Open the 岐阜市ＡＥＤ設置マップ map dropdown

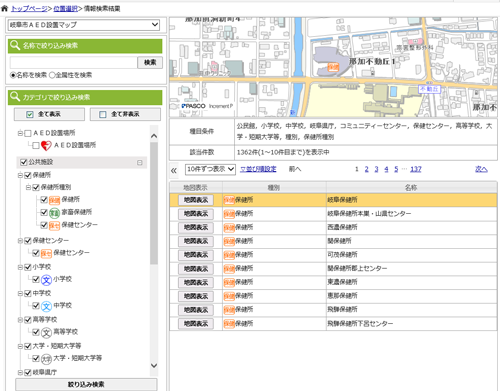coord(84,25)
